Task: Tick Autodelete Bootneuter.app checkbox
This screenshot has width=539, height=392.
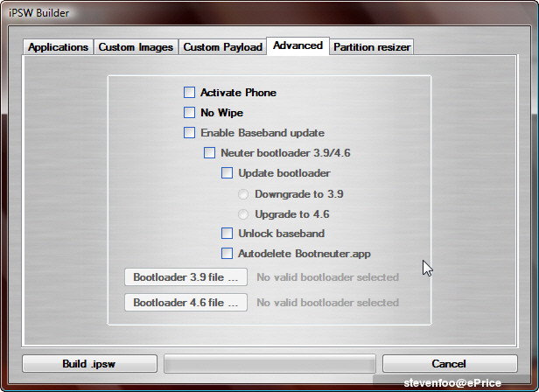Action: click(227, 254)
